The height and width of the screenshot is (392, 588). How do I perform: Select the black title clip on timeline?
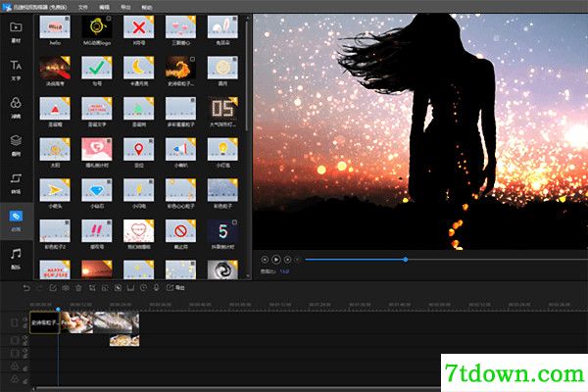(x=45, y=322)
